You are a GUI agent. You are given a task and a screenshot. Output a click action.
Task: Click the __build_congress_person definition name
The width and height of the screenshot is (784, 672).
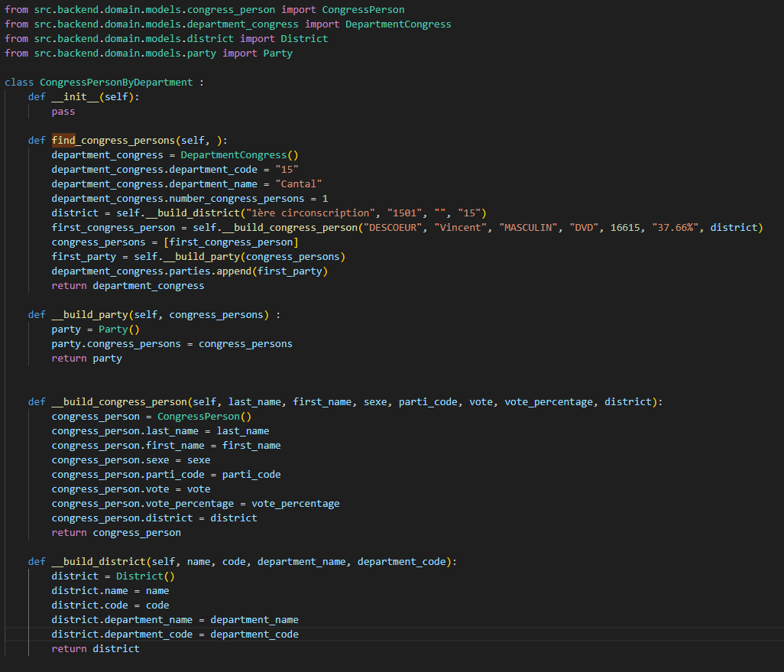(x=119, y=402)
